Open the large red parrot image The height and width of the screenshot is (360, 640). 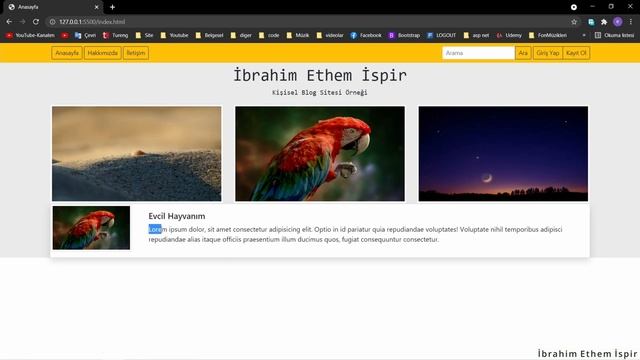pyautogui.click(x=320, y=154)
